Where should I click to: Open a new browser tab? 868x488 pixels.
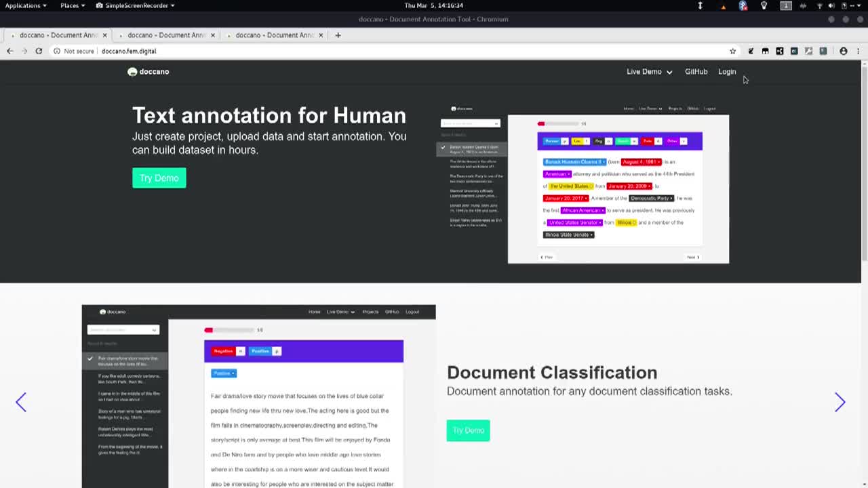pyautogui.click(x=338, y=35)
